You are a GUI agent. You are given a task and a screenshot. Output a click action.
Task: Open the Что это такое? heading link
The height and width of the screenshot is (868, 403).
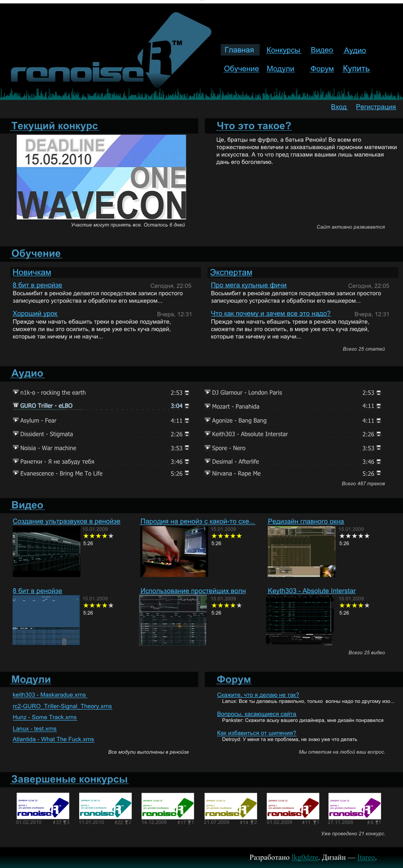coord(254,126)
